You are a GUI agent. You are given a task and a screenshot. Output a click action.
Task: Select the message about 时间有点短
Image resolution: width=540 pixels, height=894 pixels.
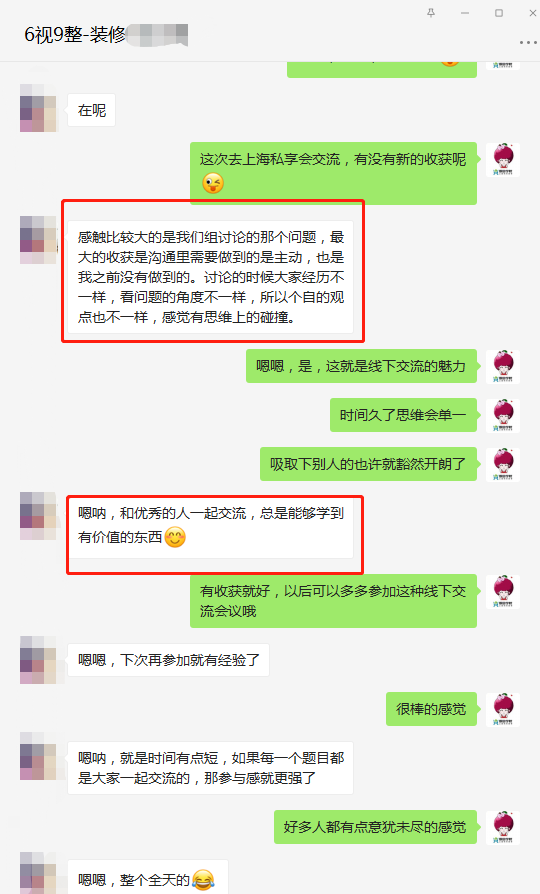coord(210,768)
